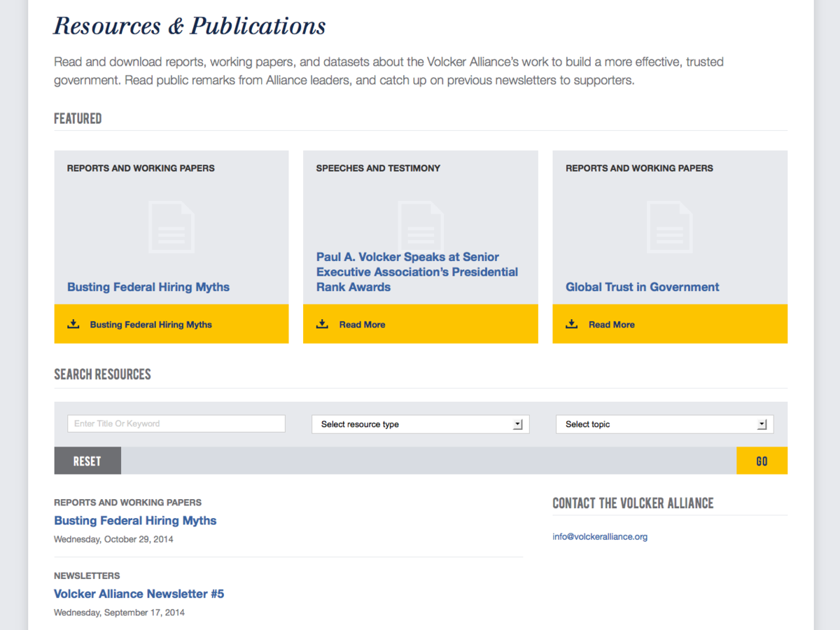The height and width of the screenshot is (630, 840).
Task: Click the arrow on topic selector
Action: point(762,424)
